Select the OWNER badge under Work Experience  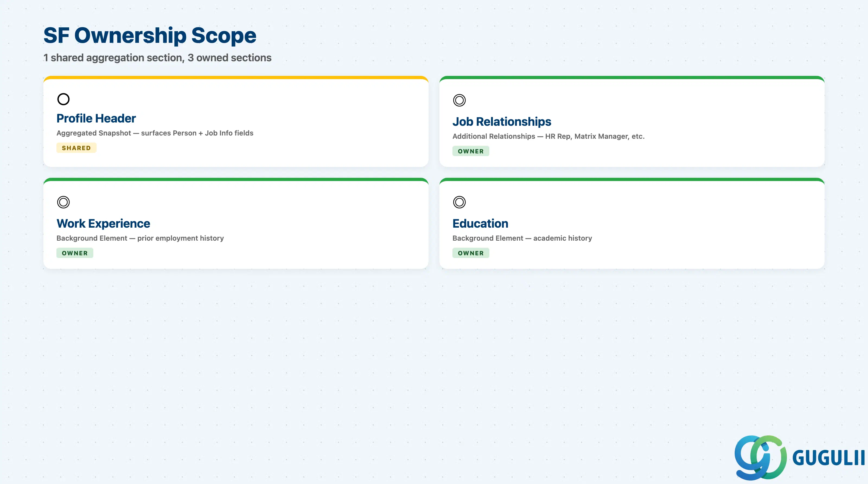75,253
